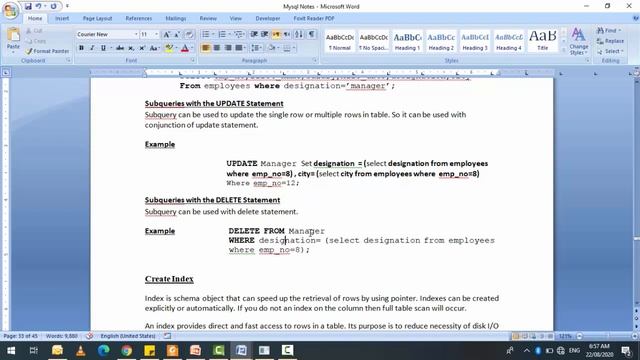Apply Title style

[x=542, y=41]
